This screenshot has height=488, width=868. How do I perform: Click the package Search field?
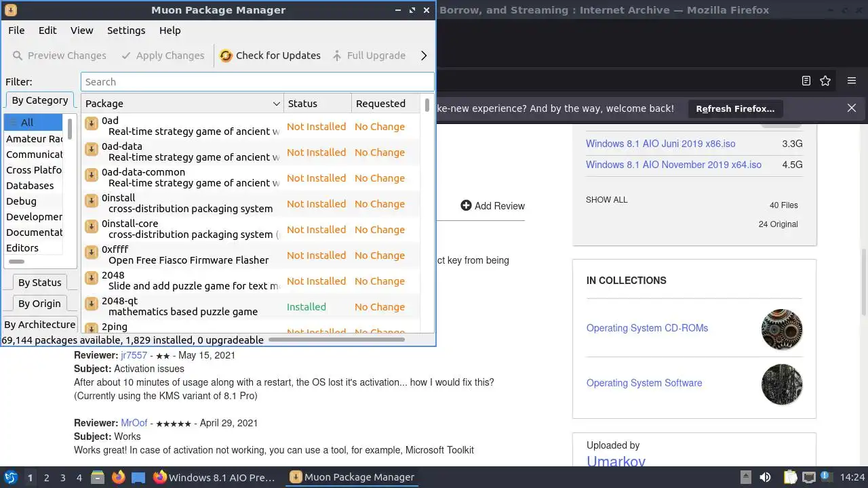257,82
